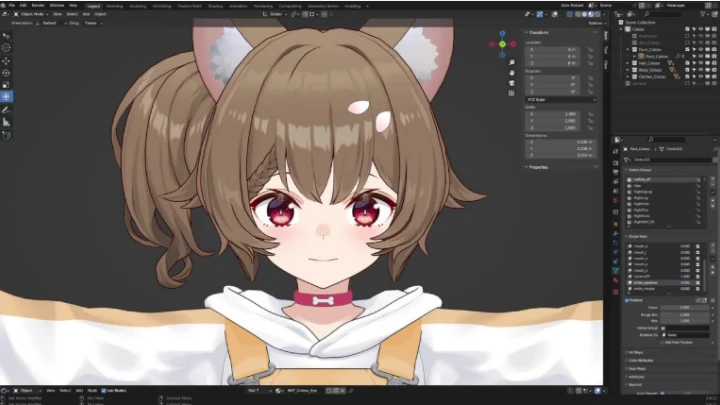Open the XYZ Euler rotation mode dropdown
720x405 pixels.
561,100
